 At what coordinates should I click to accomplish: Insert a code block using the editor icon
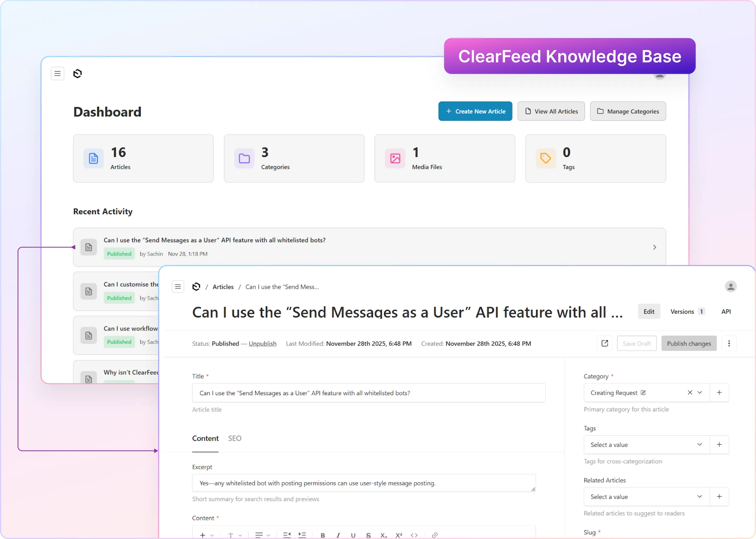coord(414,535)
